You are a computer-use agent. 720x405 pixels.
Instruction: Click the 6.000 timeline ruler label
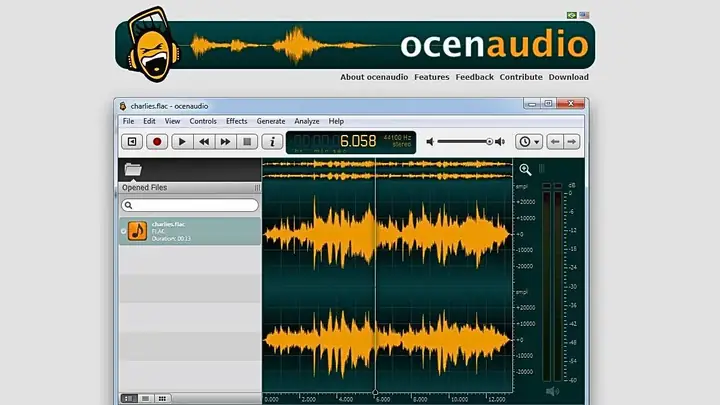coord(383,399)
